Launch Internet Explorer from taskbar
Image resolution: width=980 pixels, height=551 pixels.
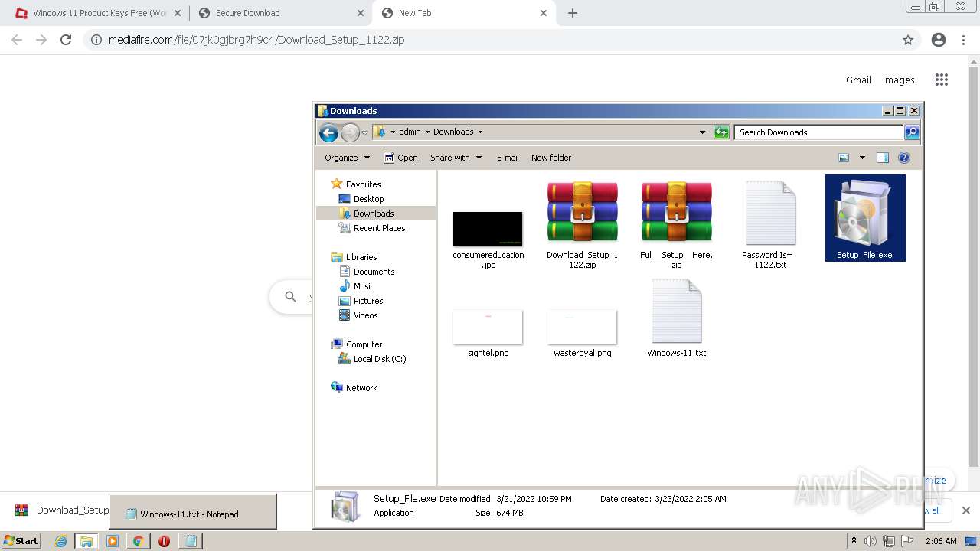pyautogui.click(x=61, y=541)
